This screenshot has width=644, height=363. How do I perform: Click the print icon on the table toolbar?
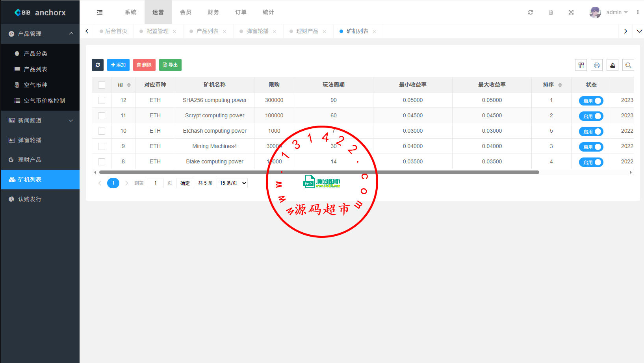596,65
